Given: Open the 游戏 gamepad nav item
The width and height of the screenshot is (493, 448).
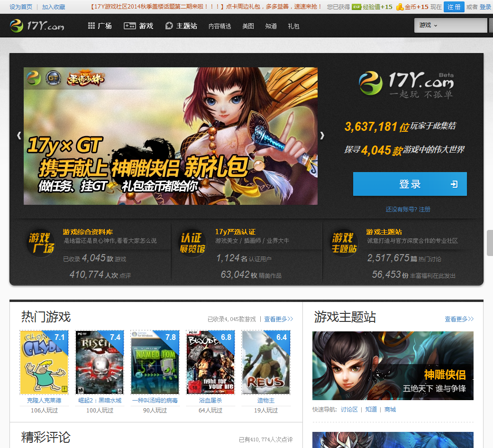Looking at the screenshot, I should coord(138,26).
